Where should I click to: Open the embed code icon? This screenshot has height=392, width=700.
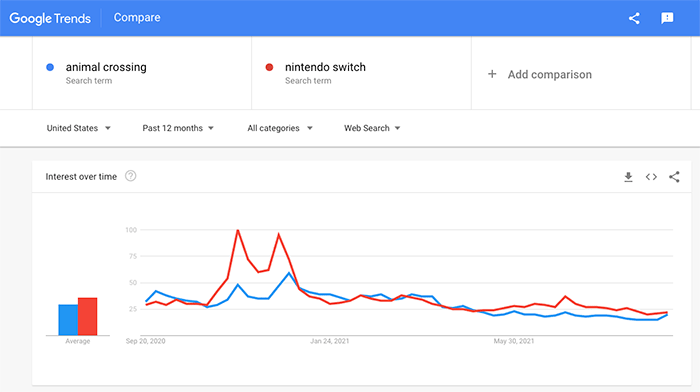tap(651, 177)
